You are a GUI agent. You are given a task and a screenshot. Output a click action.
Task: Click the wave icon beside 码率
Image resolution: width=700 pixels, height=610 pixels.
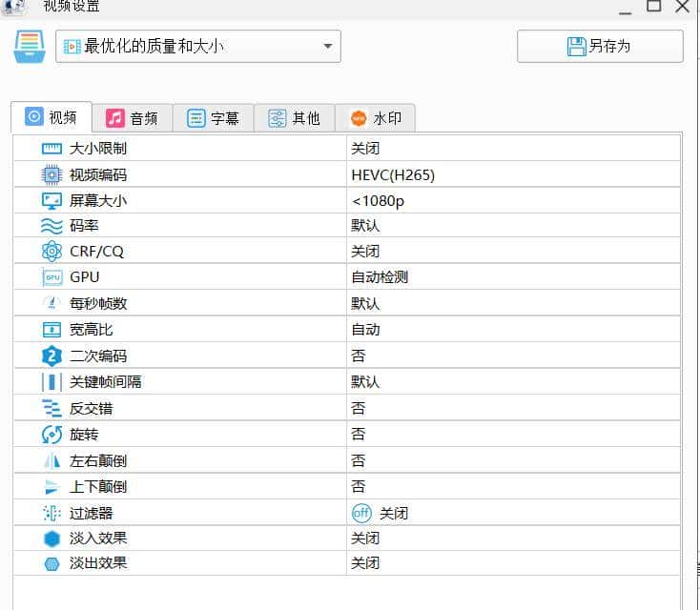(51, 226)
